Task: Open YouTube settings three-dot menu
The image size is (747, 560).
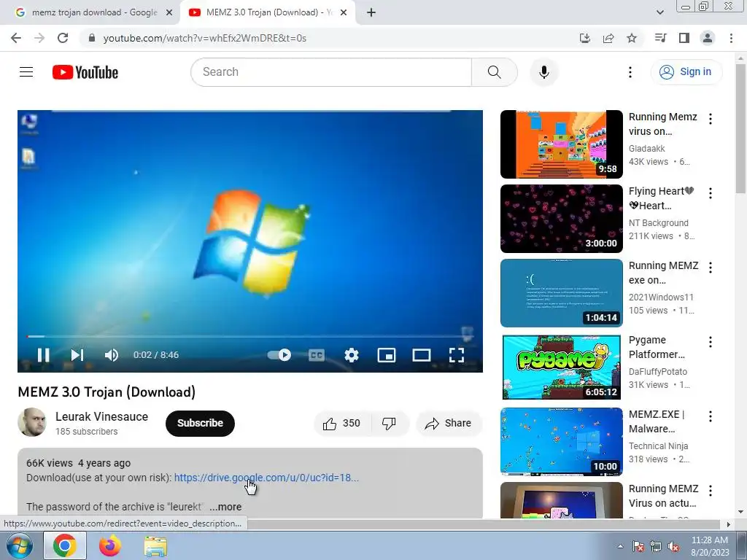Action: (630, 72)
